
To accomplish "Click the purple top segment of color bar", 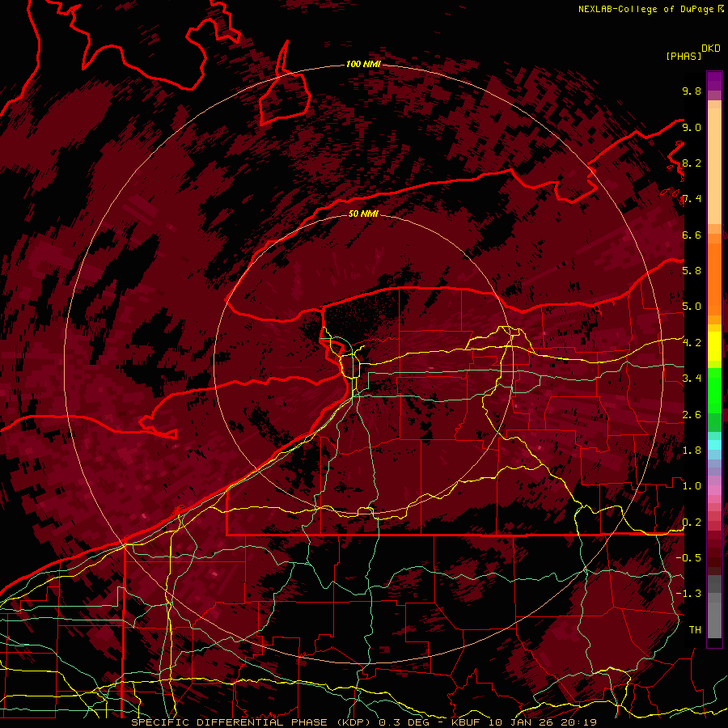I will tap(714, 81).
